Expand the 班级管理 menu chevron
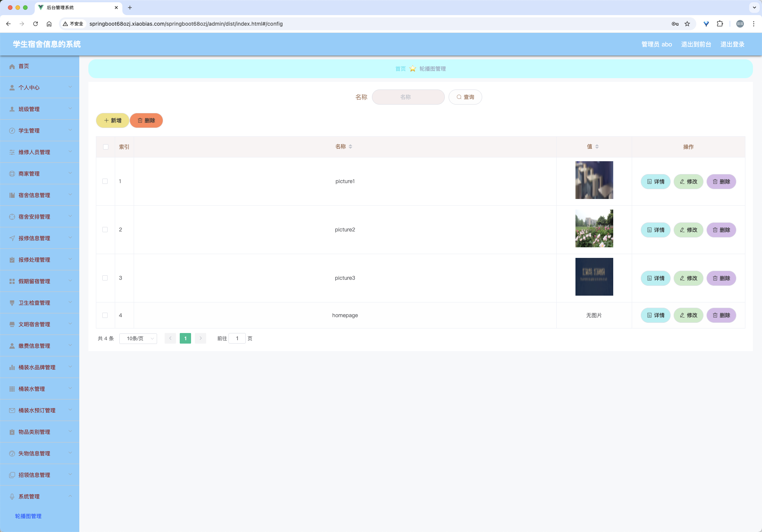The width and height of the screenshot is (762, 532). pyautogui.click(x=70, y=109)
